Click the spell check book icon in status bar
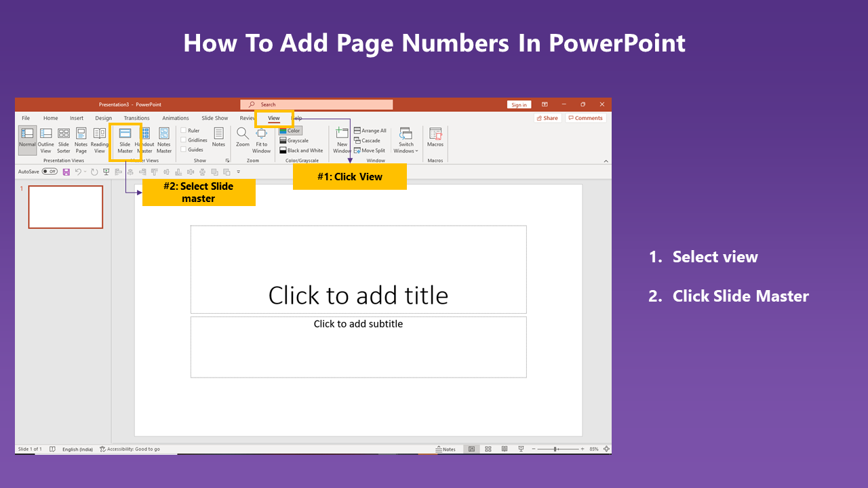This screenshot has height=488, width=868. [x=52, y=449]
